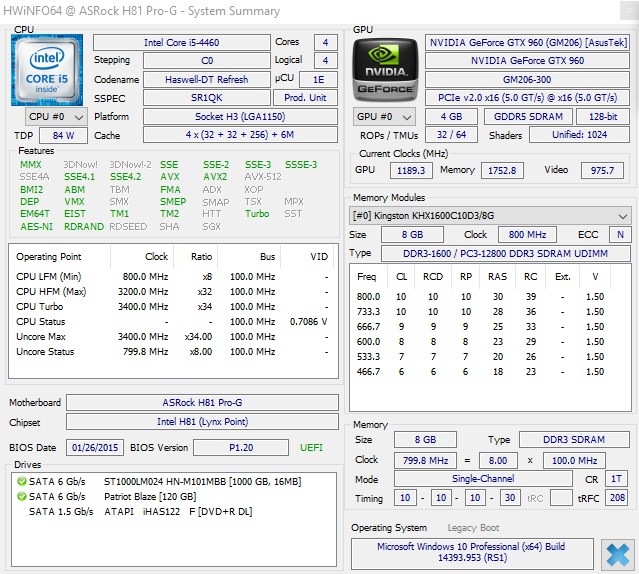Screen dimensions: 639x574
Task: Click the Haswell-DT Refresh codename field
Action: point(207,79)
